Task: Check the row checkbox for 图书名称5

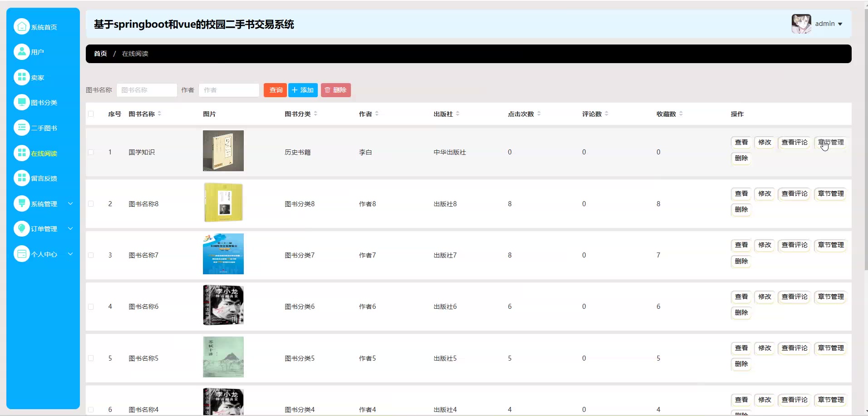Action: click(x=91, y=358)
